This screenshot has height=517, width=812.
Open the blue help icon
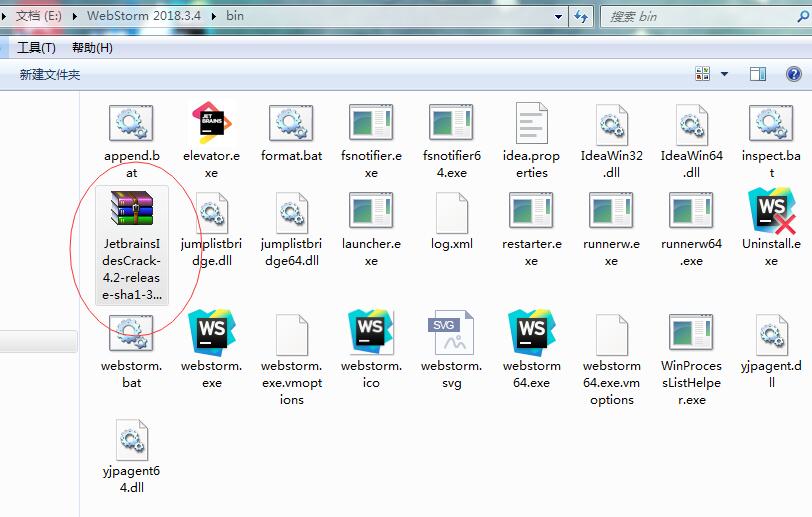click(794, 74)
